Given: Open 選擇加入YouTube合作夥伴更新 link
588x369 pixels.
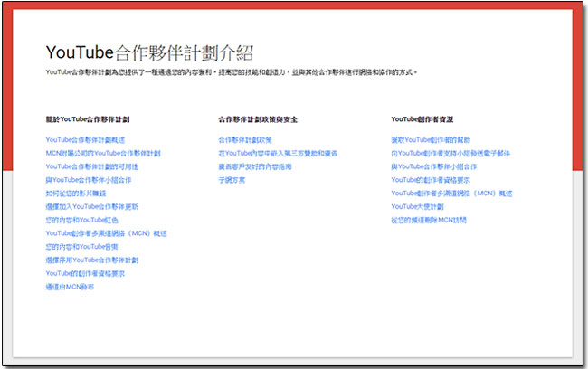Looking at the screenshot, I should (92, 206).
